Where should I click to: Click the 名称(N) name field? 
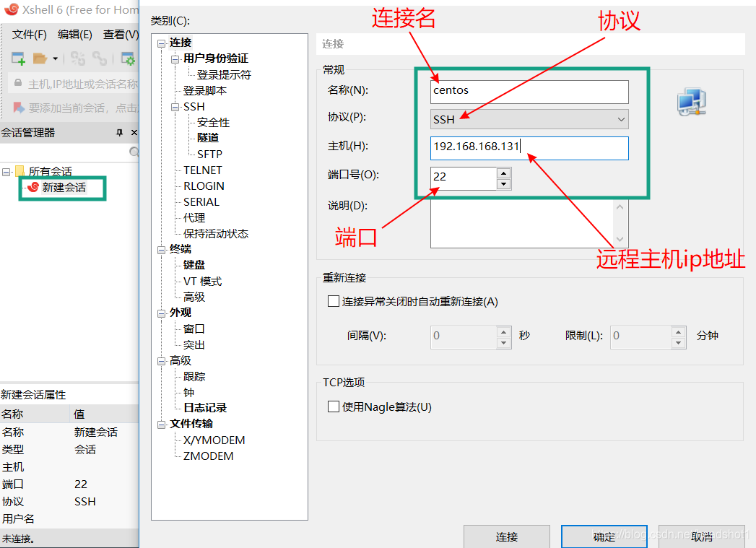pos(529,92)
